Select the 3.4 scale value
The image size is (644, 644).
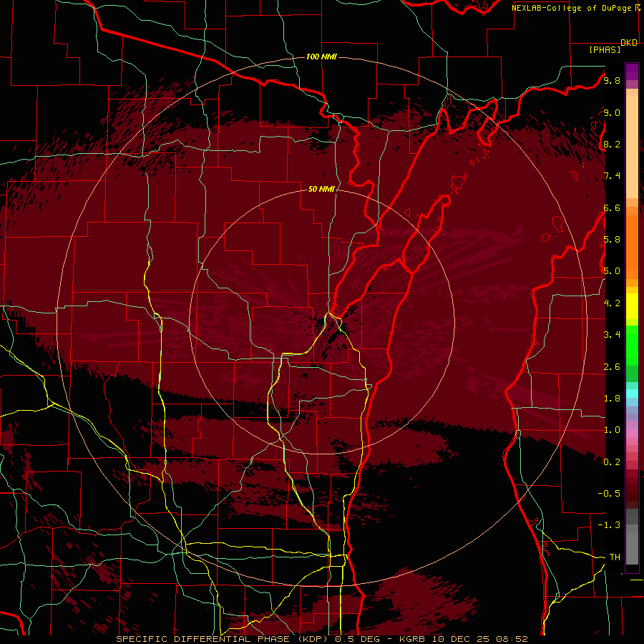pos(612,334)
